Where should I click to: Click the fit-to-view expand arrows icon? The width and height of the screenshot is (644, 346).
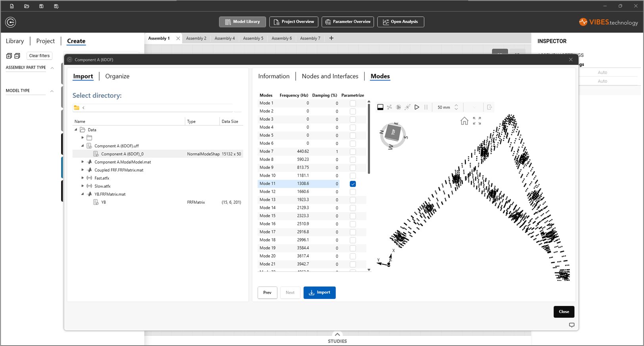point(477,121)
